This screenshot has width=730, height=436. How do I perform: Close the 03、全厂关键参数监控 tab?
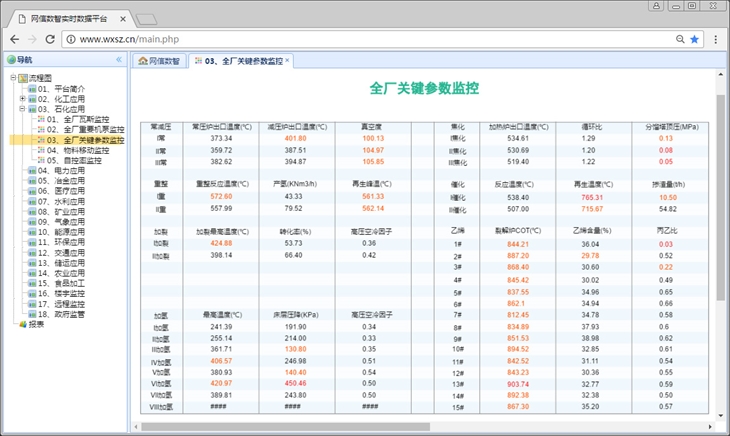click(x=287, y=60)
